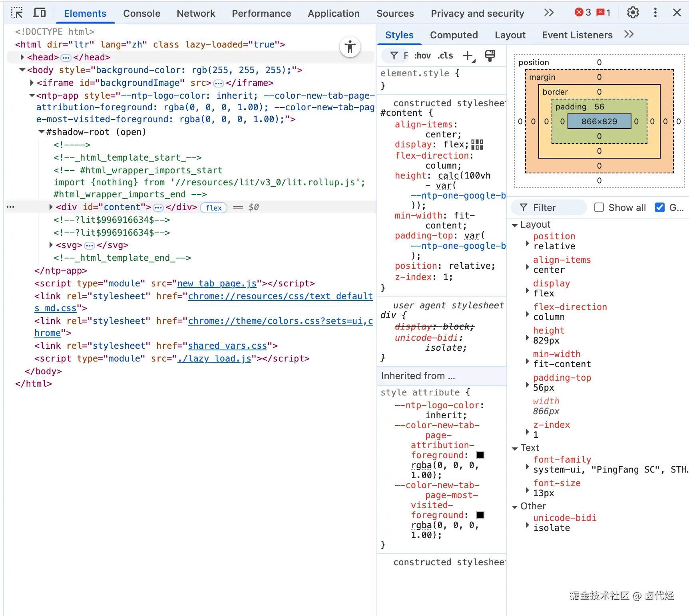This screenshot has width=689, height=616.
Task: Open DevTools settings gear
Action: click(x=633, y=13)
